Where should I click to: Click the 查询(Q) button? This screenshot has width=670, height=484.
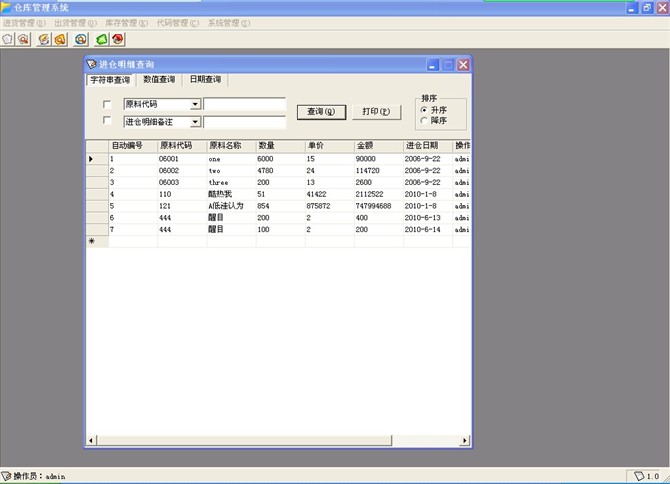[x=321, y=112]
